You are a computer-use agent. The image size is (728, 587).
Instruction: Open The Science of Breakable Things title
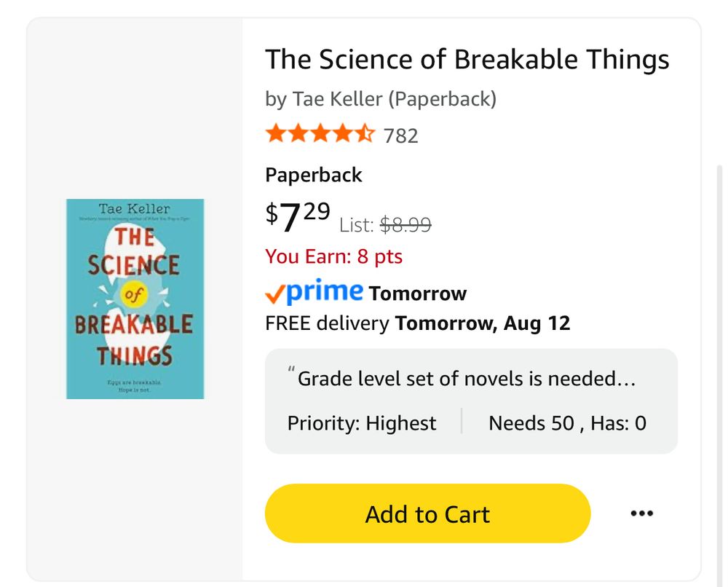click(467, 59)
